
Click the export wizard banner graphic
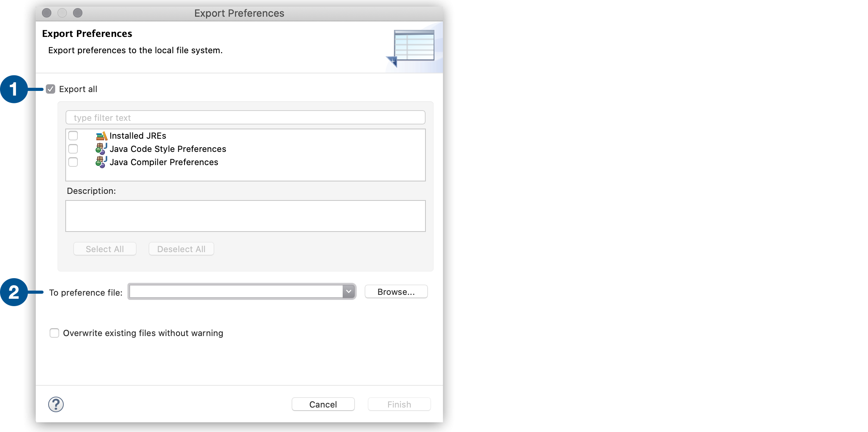(x=414, y=45)
